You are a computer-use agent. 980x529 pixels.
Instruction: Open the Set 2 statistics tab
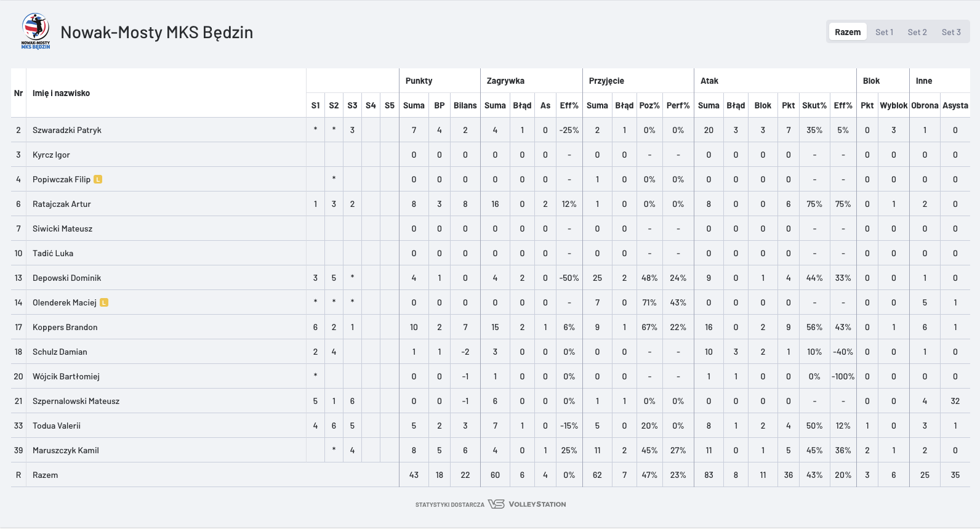pyautogui.click(x=917, y=32)
